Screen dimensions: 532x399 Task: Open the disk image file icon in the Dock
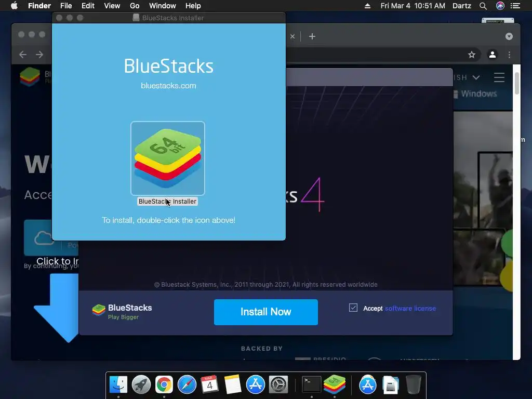(391, 385)
